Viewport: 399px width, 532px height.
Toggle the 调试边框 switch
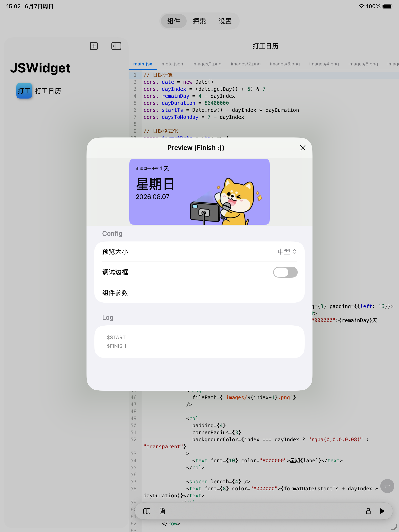coord(285,272)
